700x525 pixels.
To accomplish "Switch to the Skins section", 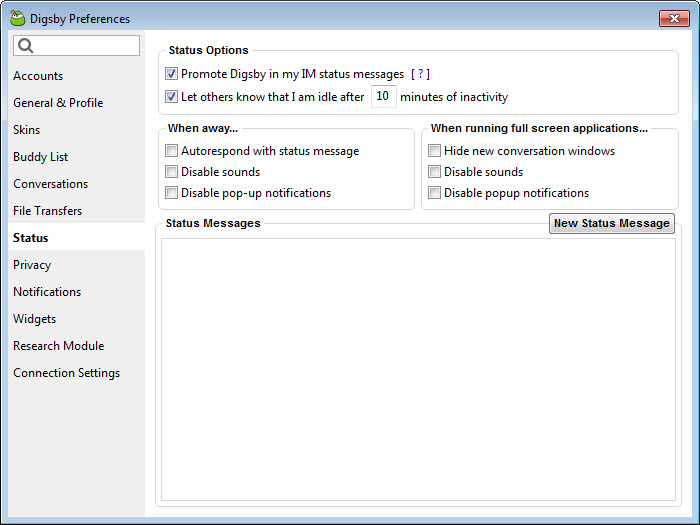I will click(x=26, y=130).
